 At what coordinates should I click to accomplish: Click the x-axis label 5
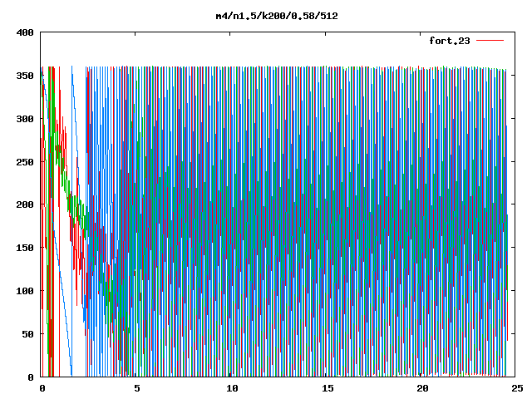coord(137,388)
